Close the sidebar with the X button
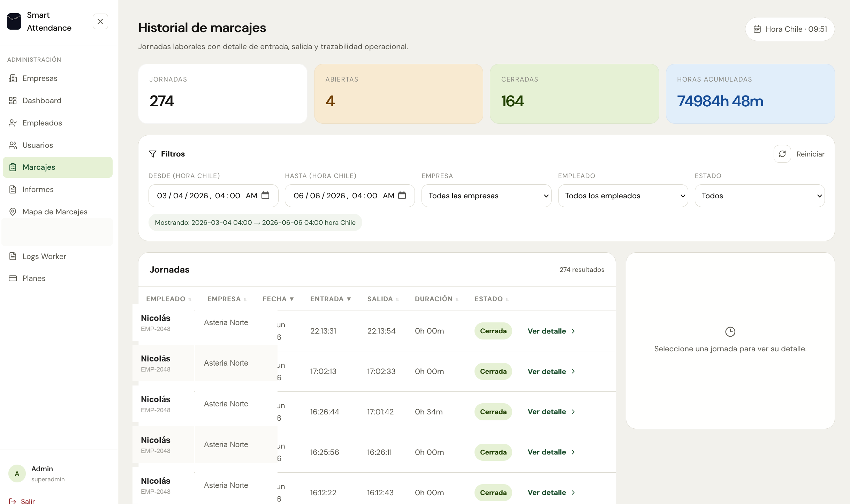The height and width of the screenshot is (504, 850). (100, 22)
